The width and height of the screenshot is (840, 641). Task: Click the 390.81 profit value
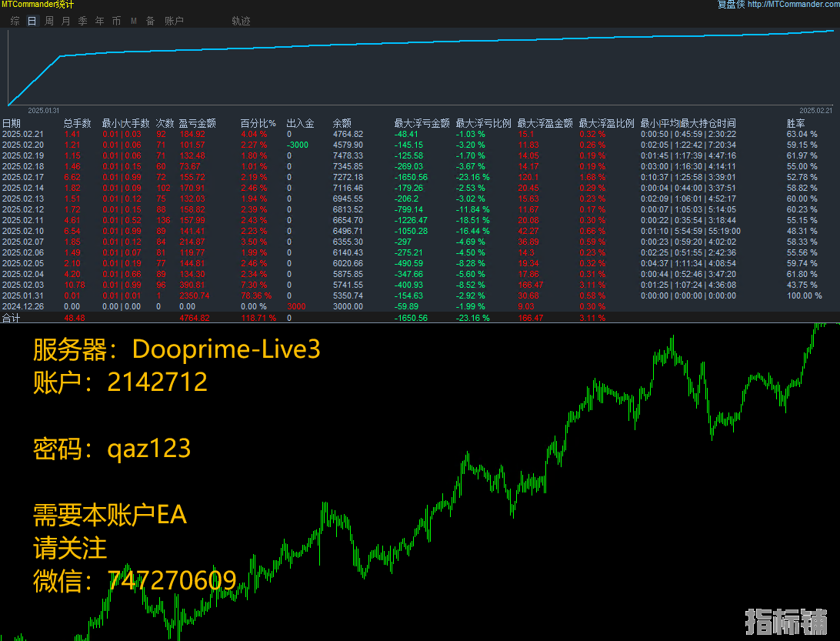[x=192, y=285]
